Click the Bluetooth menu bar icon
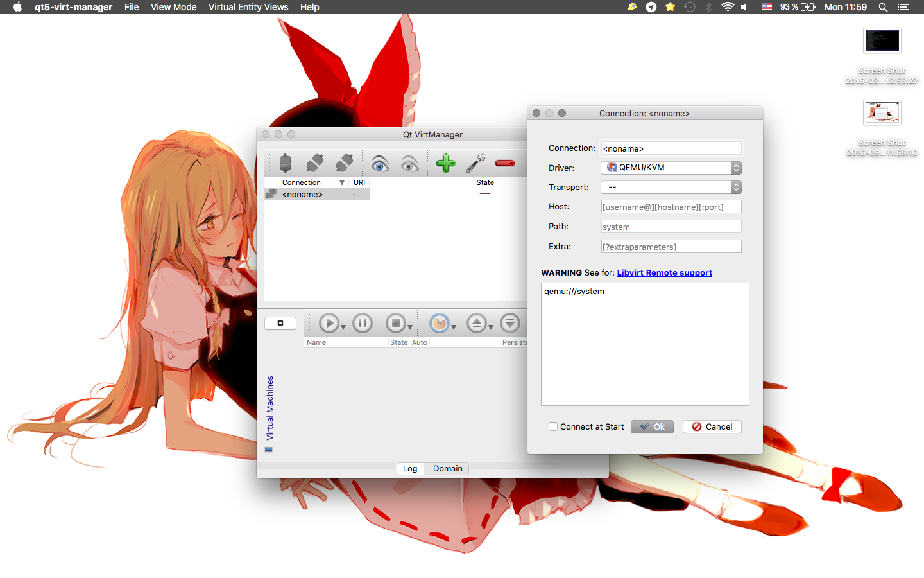Image resolution: width=924 pixels, height=578 pixels. [709, 7]
